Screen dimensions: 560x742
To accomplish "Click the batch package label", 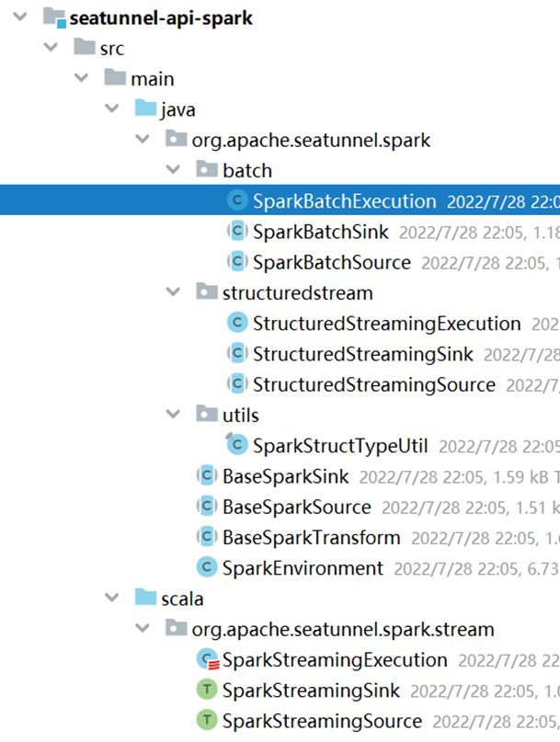I will (247, 171).
